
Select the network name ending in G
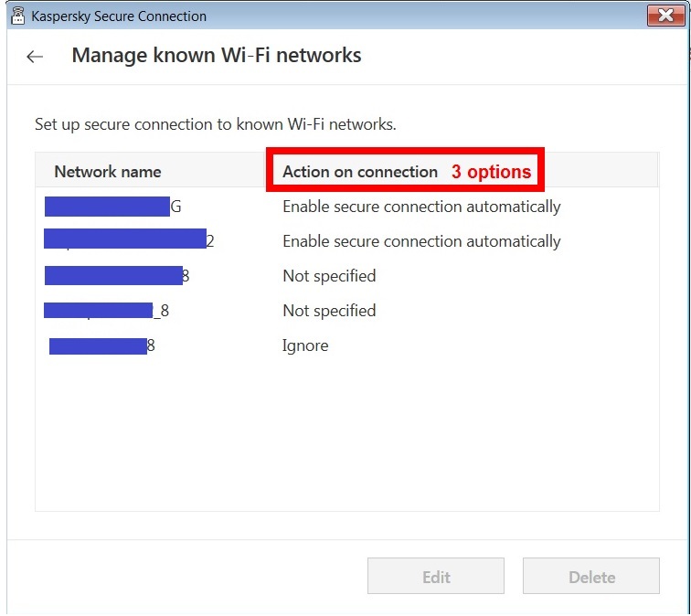click(x=112, y=207)
